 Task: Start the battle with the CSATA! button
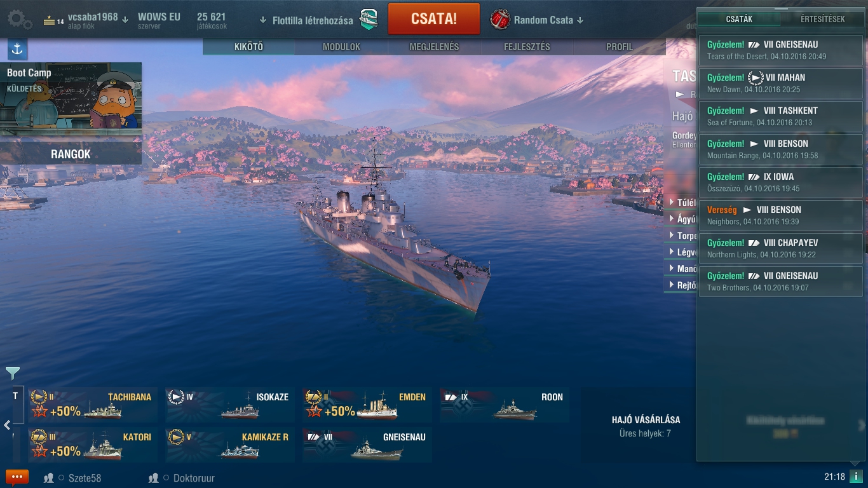(434, 19)
